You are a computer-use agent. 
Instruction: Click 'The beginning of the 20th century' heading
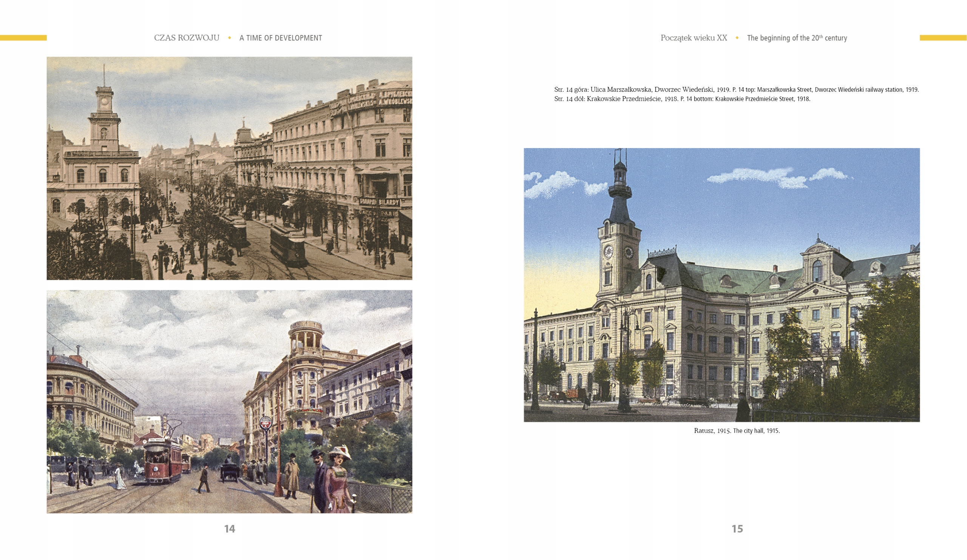click(797, 38)
